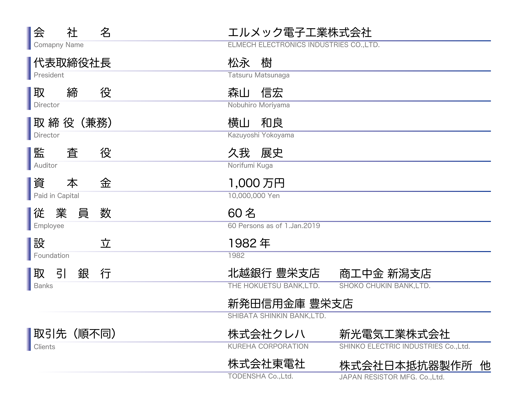The height and width of the screenshot is (407, 532).
Task: Click the 資本金 heading
Action: [x=72, y=183]
